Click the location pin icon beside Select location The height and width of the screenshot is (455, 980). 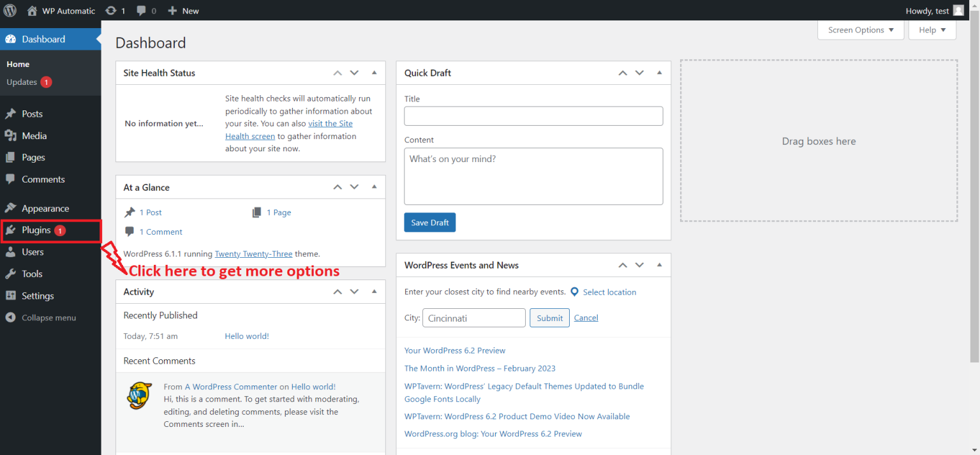click(574, 292)
